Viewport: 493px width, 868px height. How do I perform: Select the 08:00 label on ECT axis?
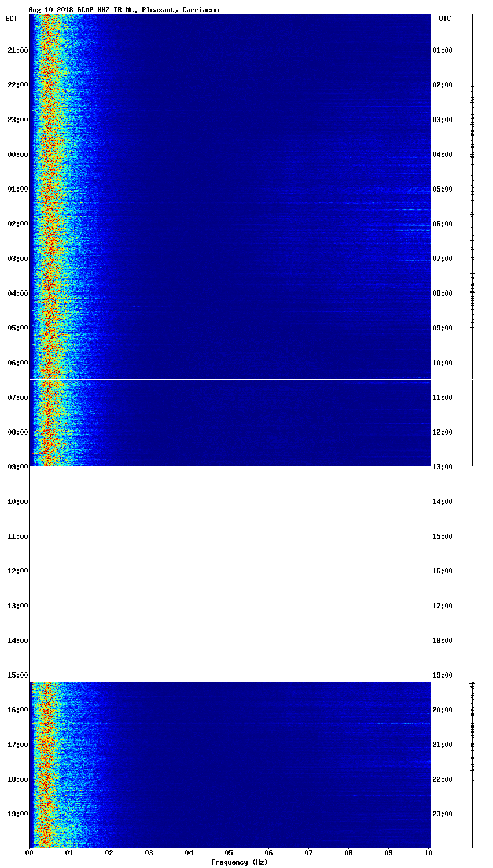point(17,432)
